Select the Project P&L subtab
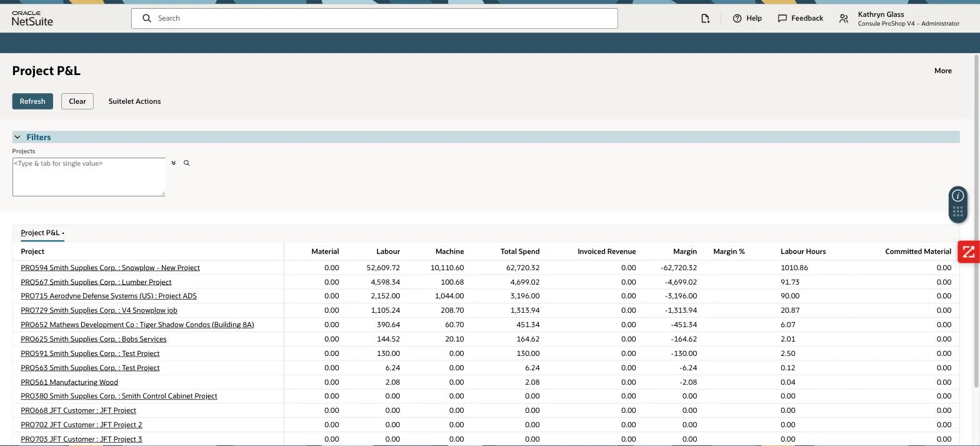The image size is (980, 446). coord(42,233)
